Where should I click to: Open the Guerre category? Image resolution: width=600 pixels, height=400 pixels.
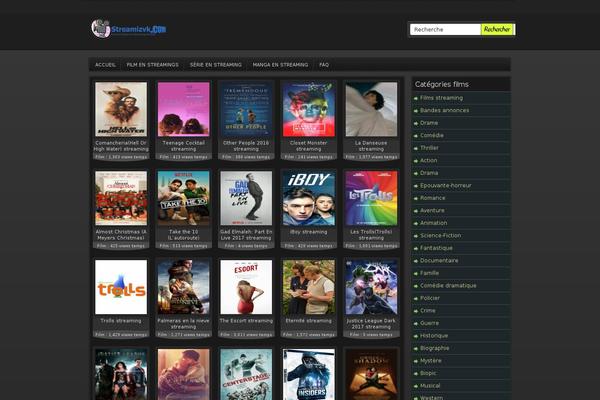tap(429, 323)
